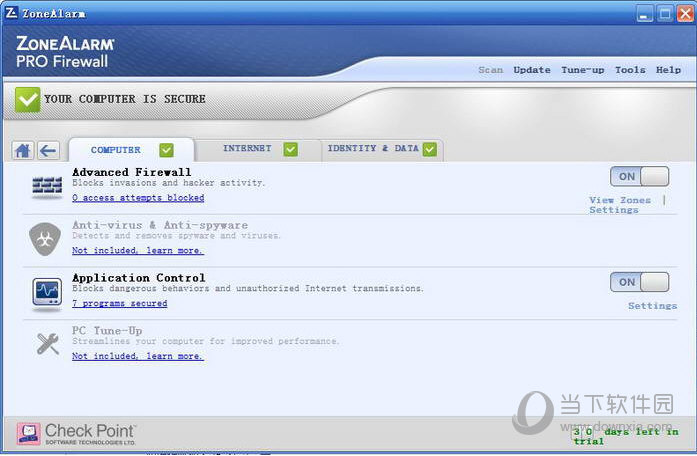Click the ZoneAlarm title bar Z icon
Viewport: 697px width, 456px height.
11,13
